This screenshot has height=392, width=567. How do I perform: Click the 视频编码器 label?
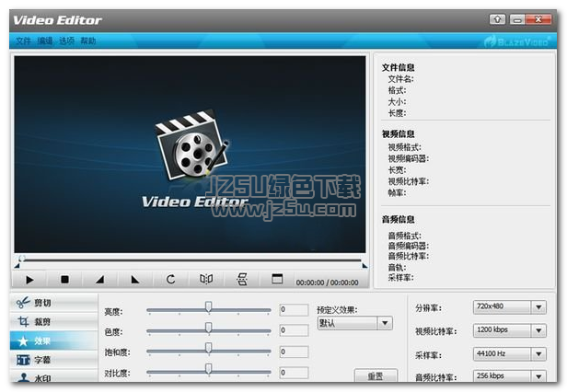click(x=409, y=159)
